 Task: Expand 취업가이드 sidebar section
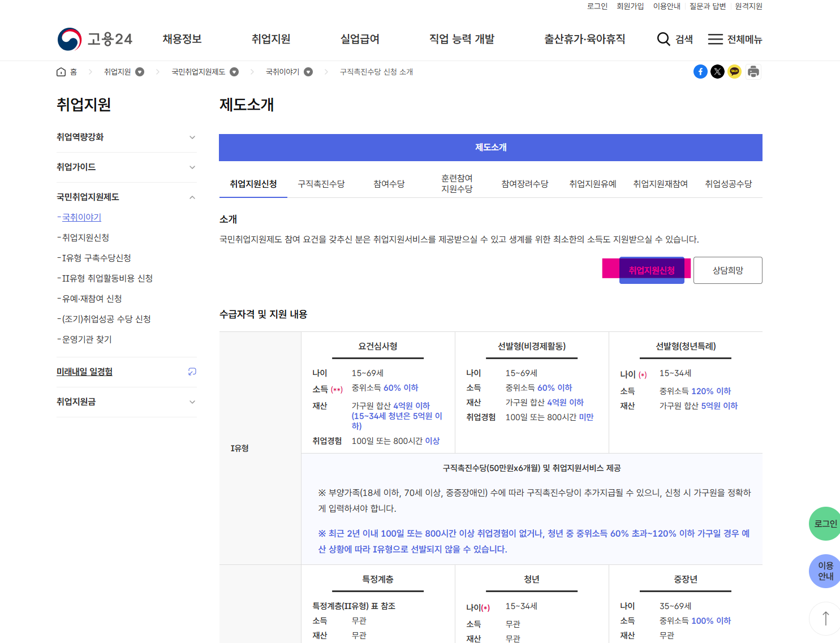click(127, 167)
